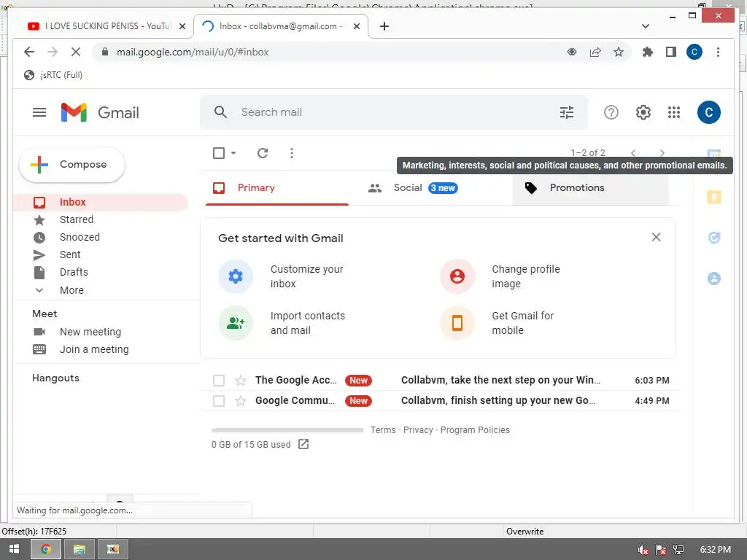The width and height of the screenshot is (747, 560).
Task: Open the Google apps grid
Action: tap(673, 112)
